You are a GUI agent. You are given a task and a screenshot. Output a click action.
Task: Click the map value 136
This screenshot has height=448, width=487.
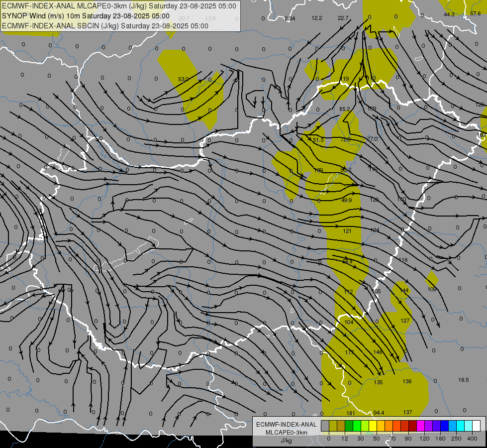pos(407,381)
